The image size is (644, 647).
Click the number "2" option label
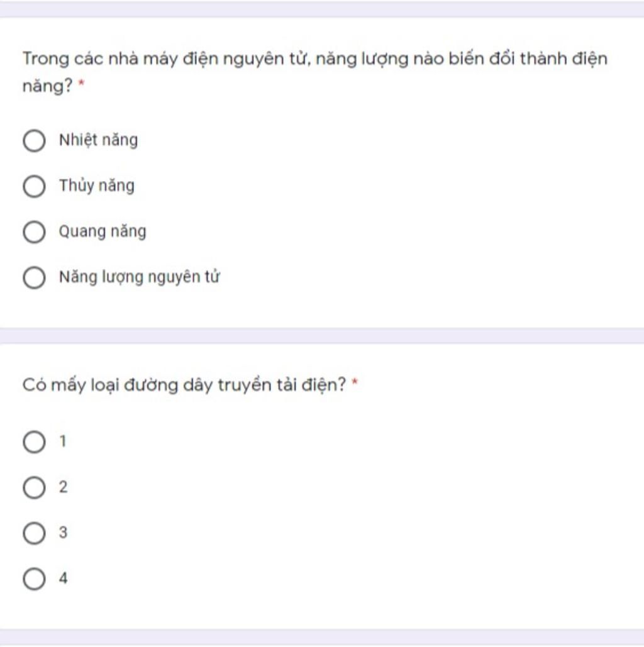(63, 487)
